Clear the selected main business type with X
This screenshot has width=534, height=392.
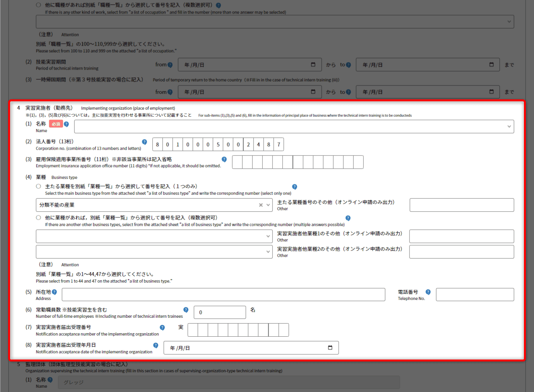click(261, 205)
